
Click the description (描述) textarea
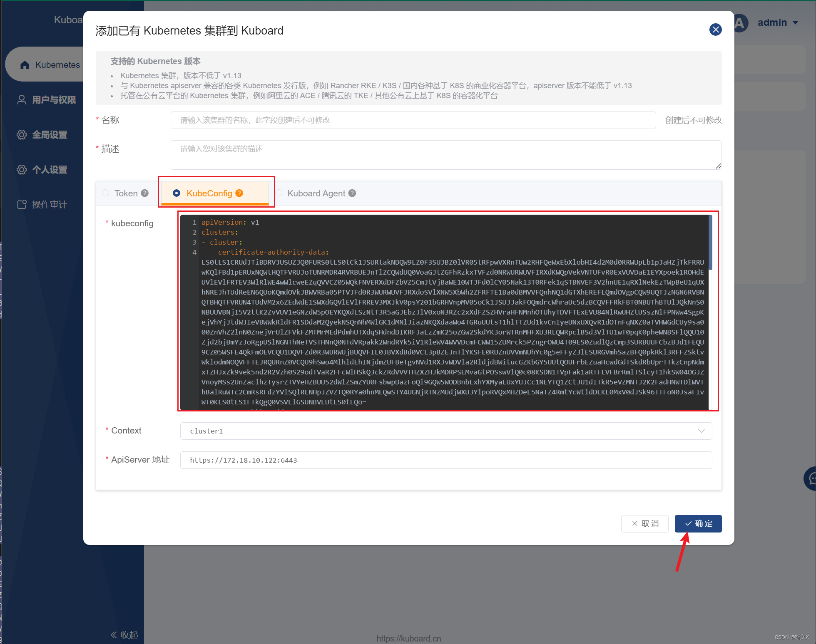pos(446,155)
